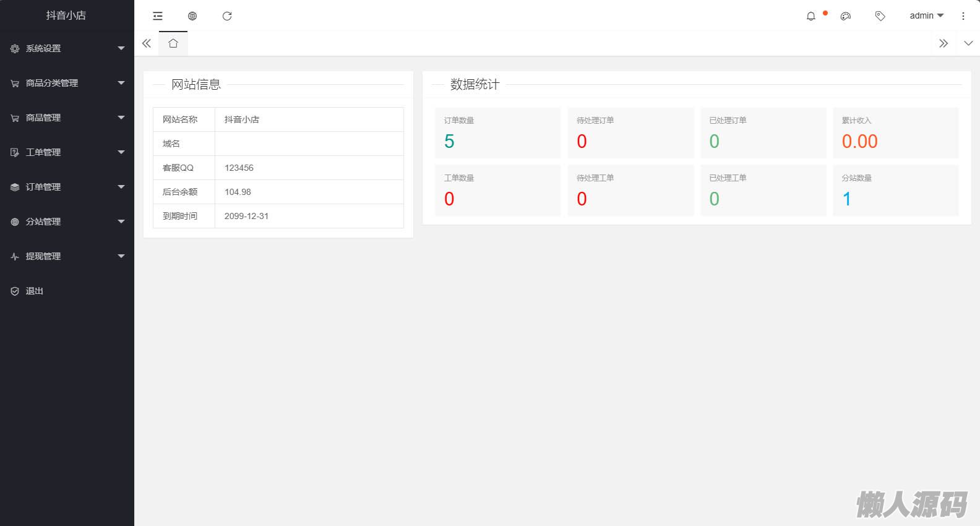The height and width of the screenshot is (526, 980).
Task: Click the 系统设置 gear icon
Action: 15,48
